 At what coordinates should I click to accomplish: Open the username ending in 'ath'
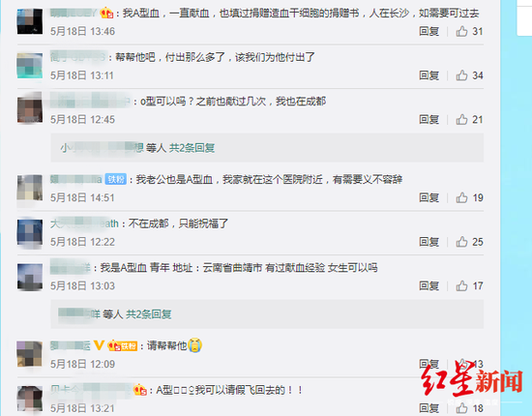84,223
